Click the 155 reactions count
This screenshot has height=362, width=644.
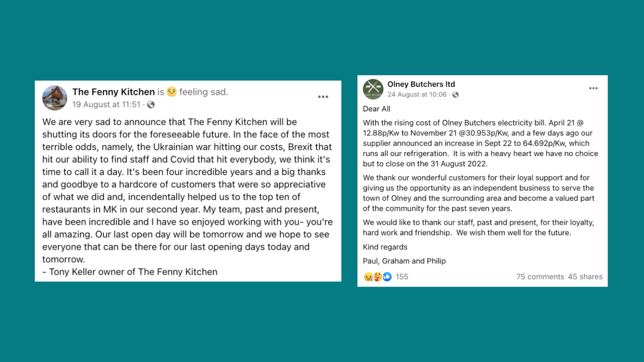(401, 276)
